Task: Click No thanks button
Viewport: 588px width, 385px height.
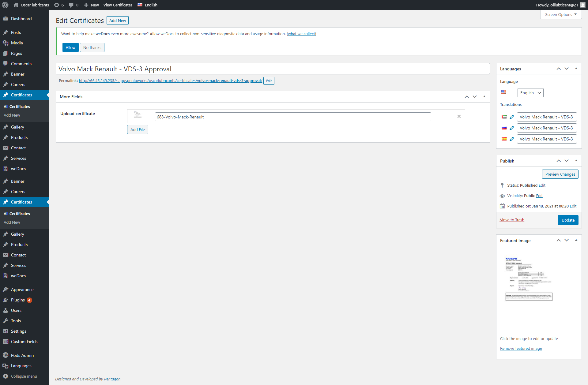Action: click(x=92, y=47)
